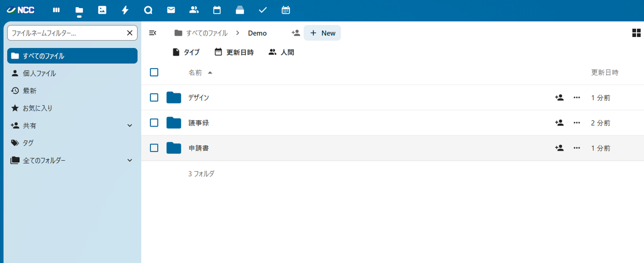Check the 議事録 folder checkbox
The height and width of the screenshot is (263, 644).
point(154,123)
